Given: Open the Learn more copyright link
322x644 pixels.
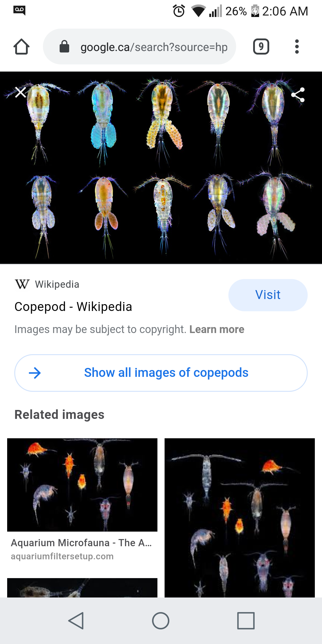Looking at the screenshot, I should pos(217,329).
